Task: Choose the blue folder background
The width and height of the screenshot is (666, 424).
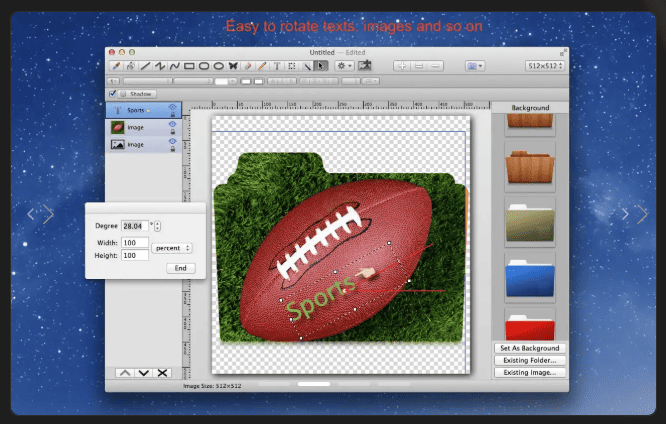Action: pyautogui.click(x=530, y=278)
